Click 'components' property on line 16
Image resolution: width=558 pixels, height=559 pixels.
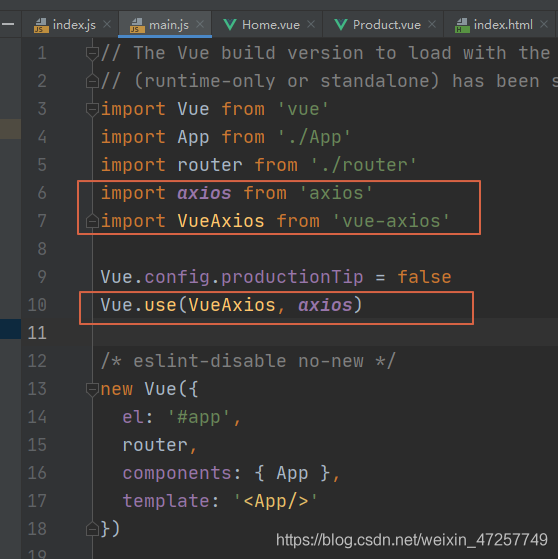(x=177, y=473)
